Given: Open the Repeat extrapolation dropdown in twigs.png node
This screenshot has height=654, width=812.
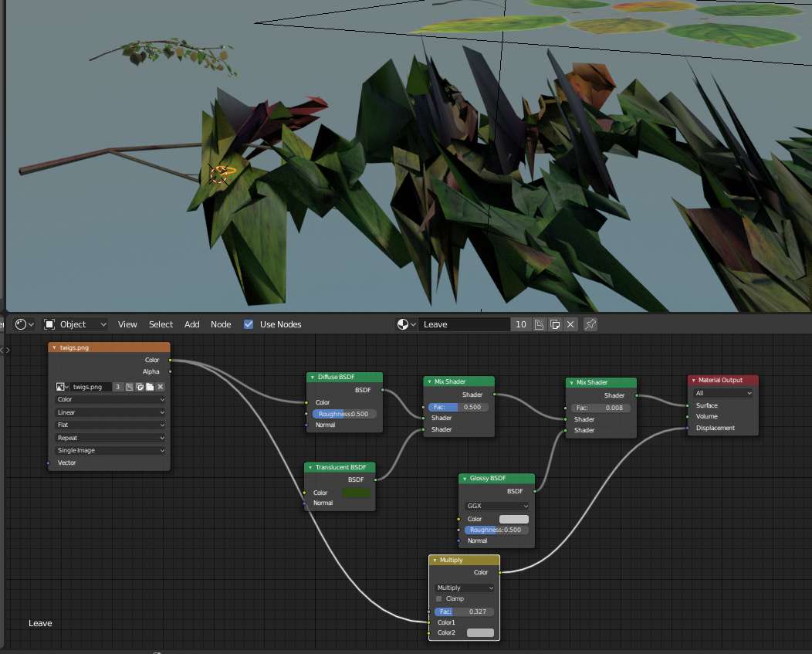Looking at the screenshot, I should click(109, 437).
